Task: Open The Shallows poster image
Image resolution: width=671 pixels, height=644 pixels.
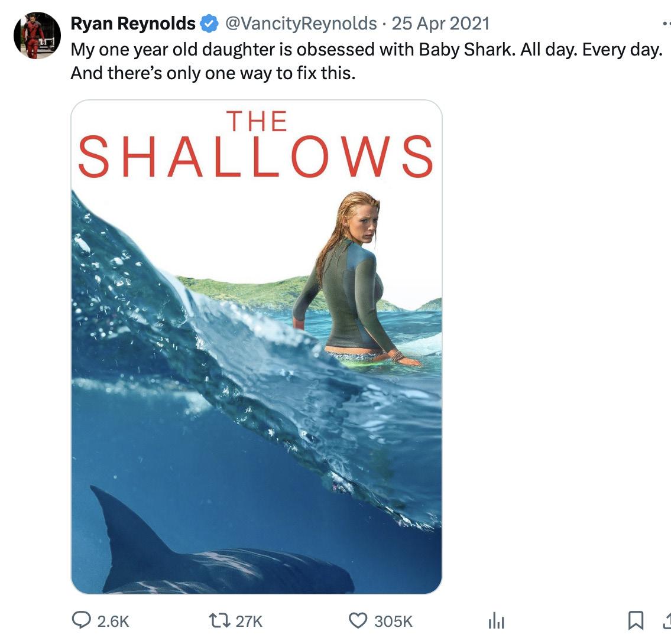Action: (257, 347)
